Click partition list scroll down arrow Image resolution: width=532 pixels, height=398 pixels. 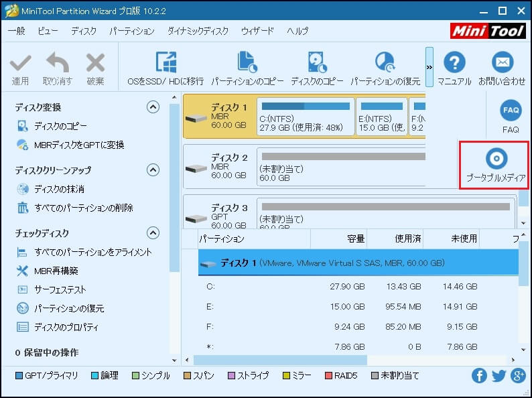click(523, 350)
